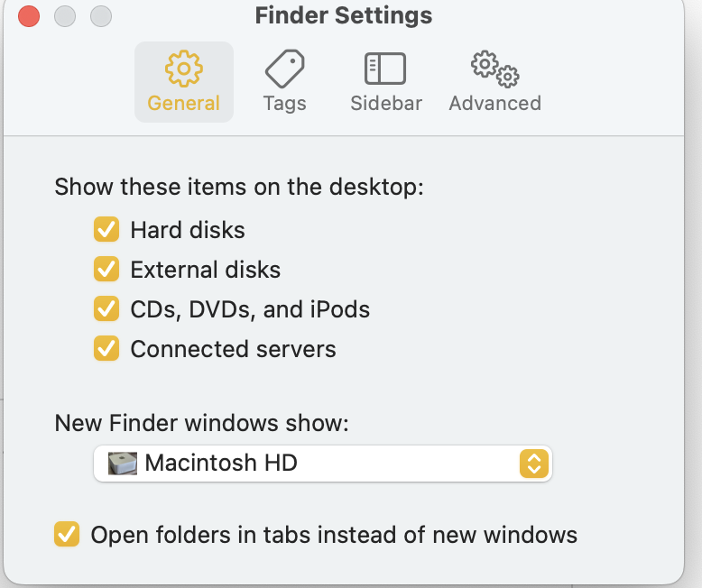Viewport: 702px width, 588px height.
Task: Click the Advanced double-gear icon
Action: [494, 69]
